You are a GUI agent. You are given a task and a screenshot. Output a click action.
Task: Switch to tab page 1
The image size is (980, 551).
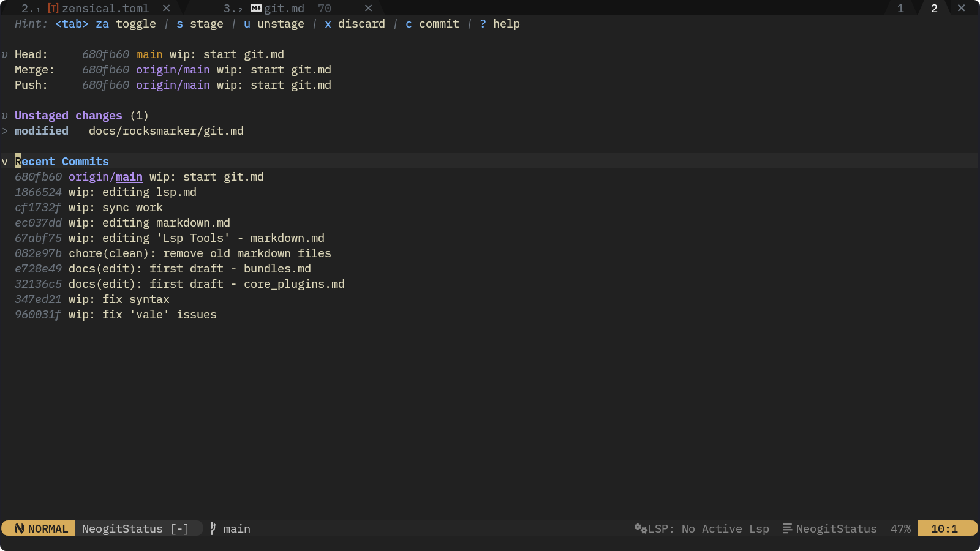[x=900, y=9]
